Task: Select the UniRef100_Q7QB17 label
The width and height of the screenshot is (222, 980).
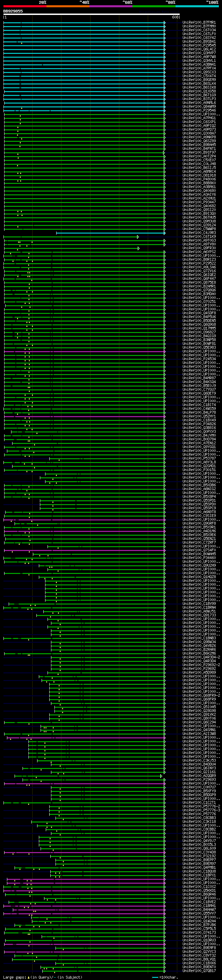Action: coord(199,971)
